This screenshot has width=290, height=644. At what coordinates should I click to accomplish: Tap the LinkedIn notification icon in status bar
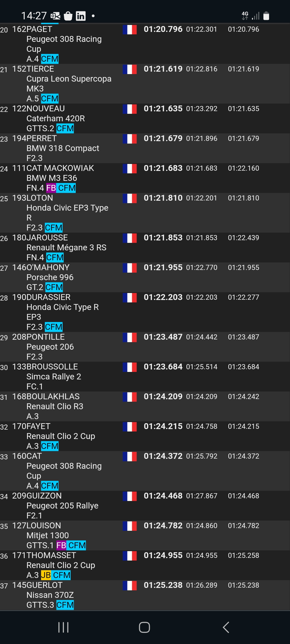coord(81,16)
